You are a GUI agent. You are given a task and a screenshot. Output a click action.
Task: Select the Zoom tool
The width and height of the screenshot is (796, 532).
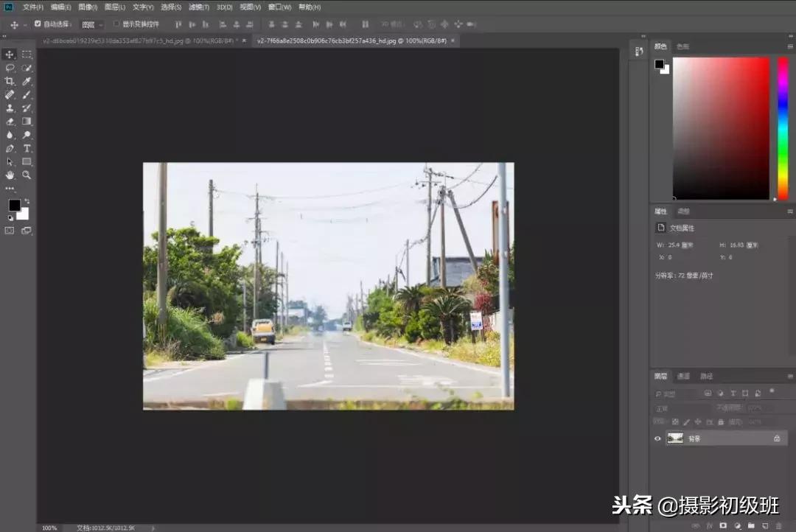(x=27, y=175)
